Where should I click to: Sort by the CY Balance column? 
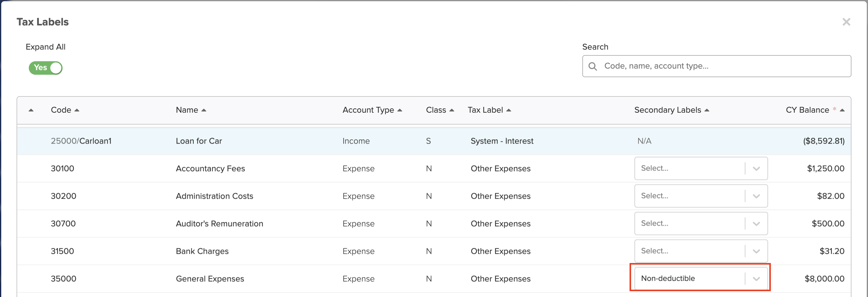[x=815, y=110]
